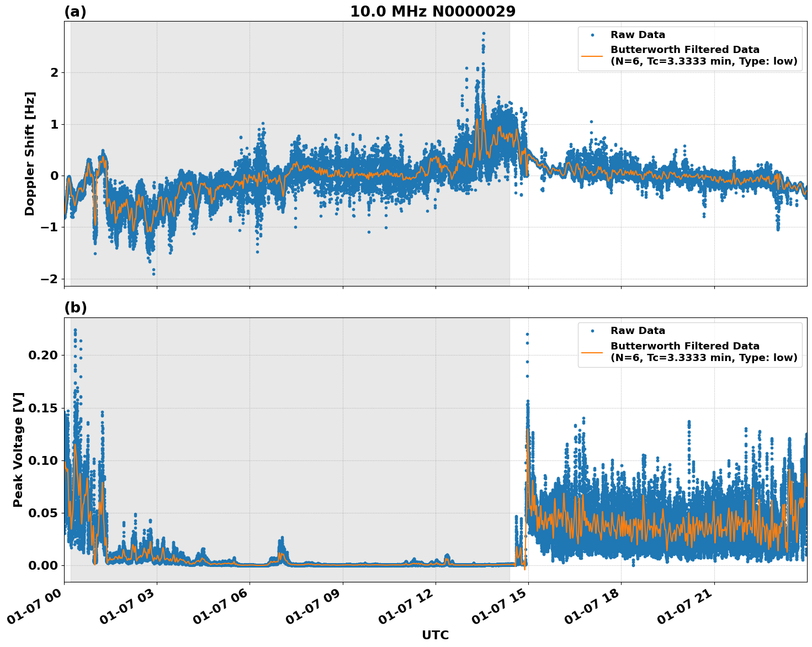The image size is (812, 647).
Task: Click the blue dot marker in the bottom legend
Action: click(x=592, y=331)
